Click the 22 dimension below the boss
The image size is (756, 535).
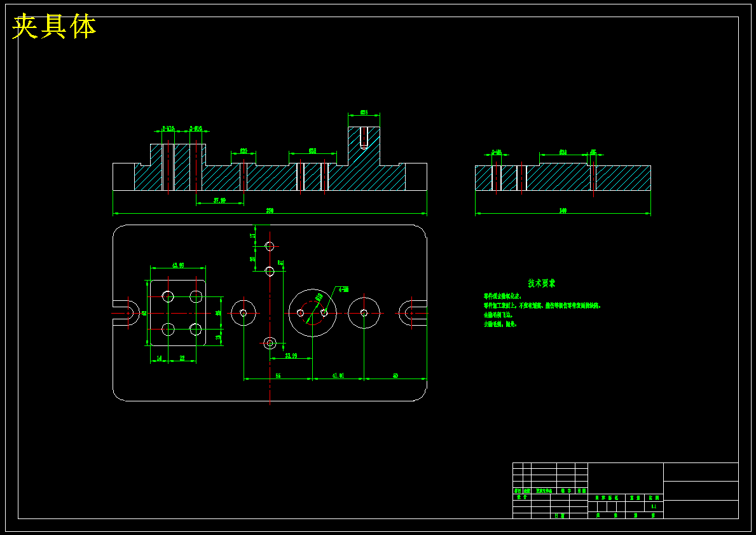pos(182,358)
